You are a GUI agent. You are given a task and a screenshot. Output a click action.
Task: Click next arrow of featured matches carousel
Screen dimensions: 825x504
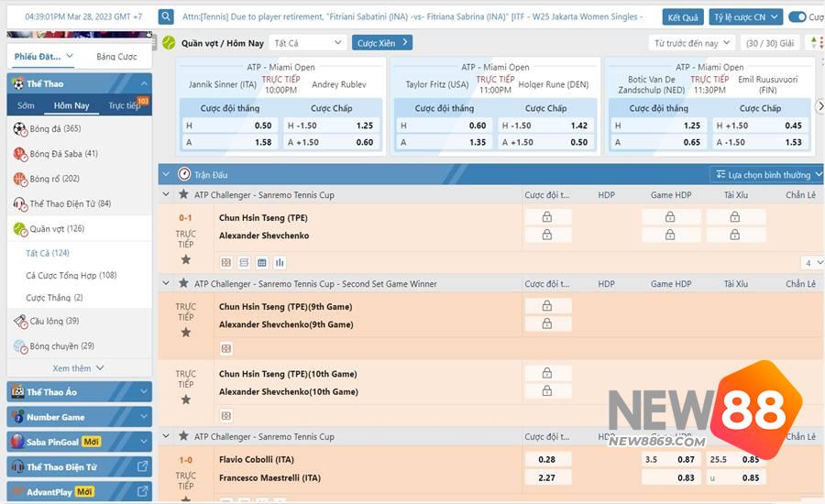[819, 106]
